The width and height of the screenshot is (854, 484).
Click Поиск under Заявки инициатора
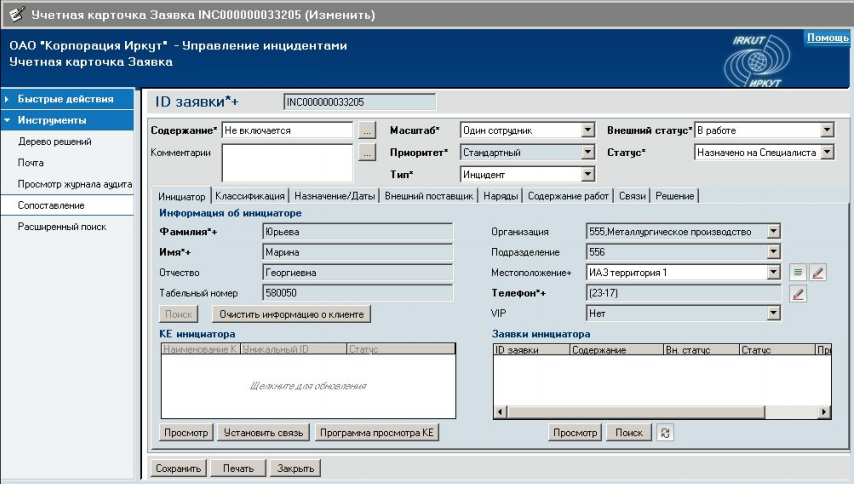629,433
